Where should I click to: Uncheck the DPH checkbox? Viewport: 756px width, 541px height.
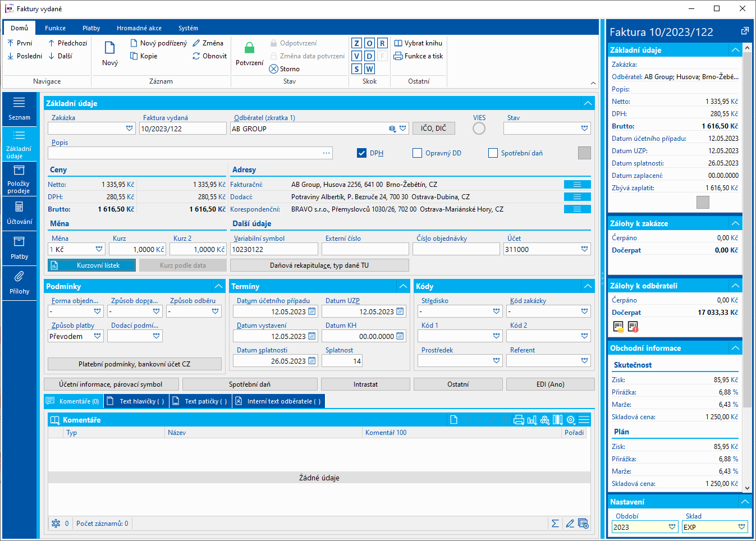pos(362,153)
